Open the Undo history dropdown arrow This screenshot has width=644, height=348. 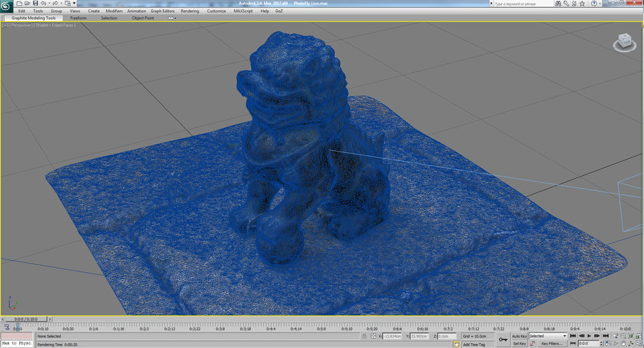click(49, 3)
